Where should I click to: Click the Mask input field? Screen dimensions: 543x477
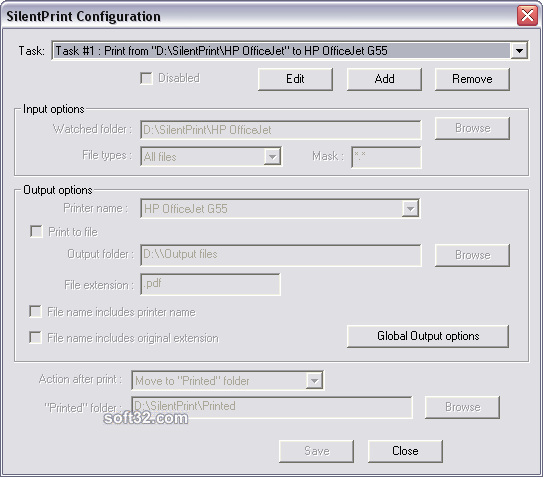click(x=386, y=157)
